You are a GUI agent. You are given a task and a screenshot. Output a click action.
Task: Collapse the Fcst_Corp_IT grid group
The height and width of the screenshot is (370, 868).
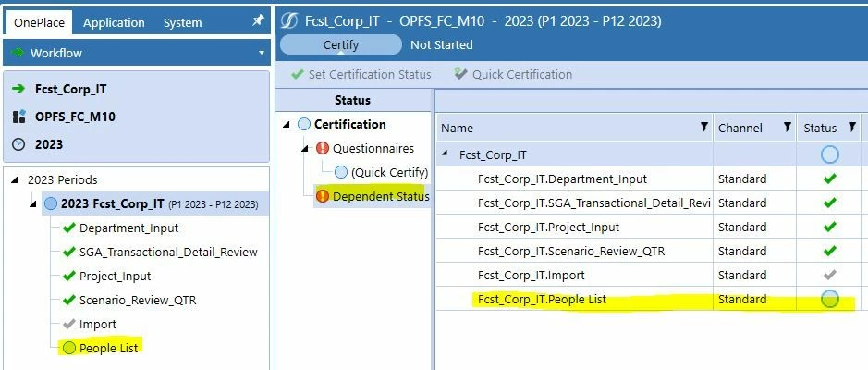[x=445, y=154]
